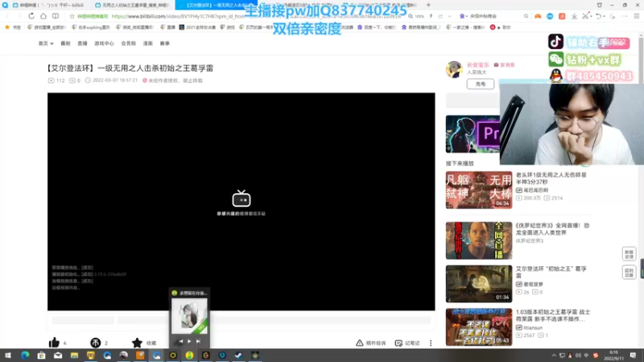Open the Windows Start button

8,355
